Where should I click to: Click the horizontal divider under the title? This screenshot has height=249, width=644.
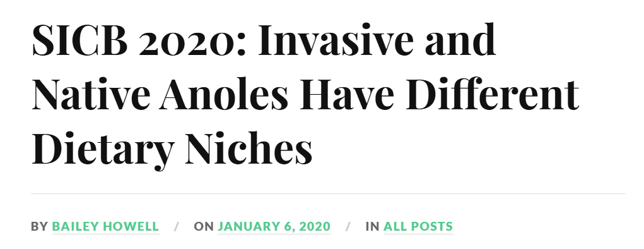pos(328,193)
